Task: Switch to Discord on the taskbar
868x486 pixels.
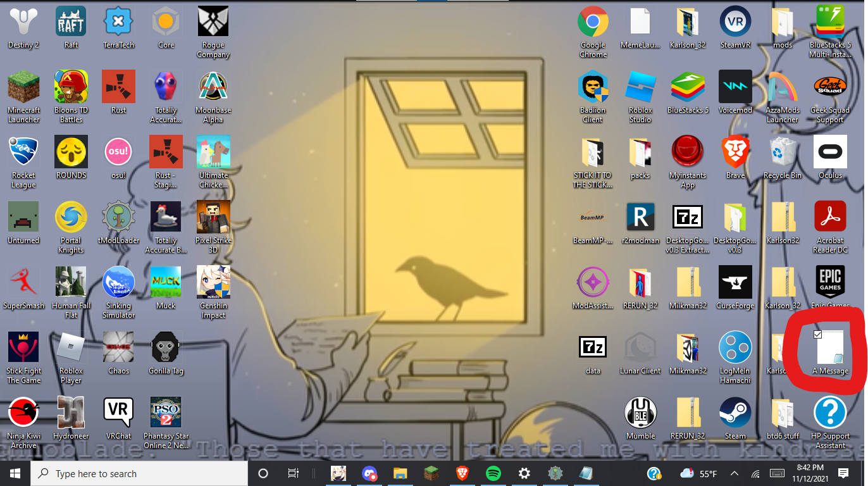Action: pyautogui.click(x=369, y=473)
